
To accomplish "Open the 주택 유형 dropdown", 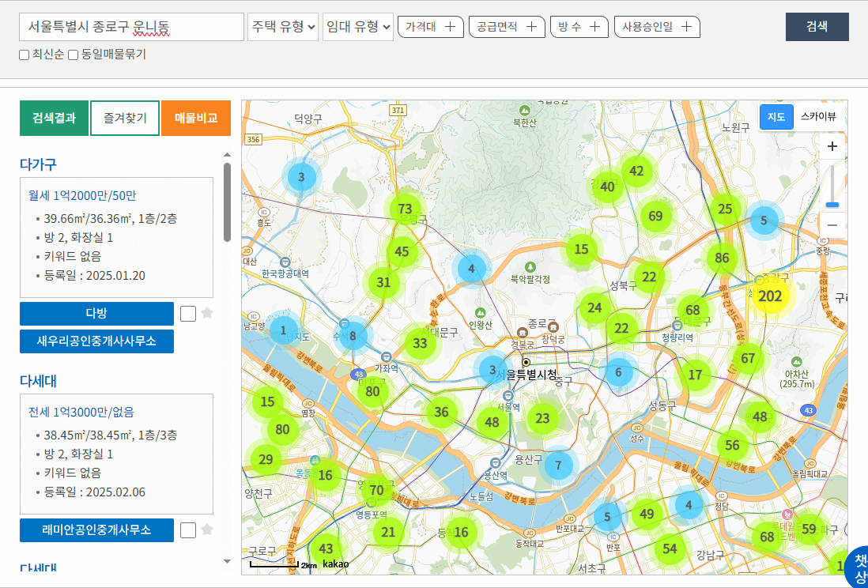I will tap(283, 27).
